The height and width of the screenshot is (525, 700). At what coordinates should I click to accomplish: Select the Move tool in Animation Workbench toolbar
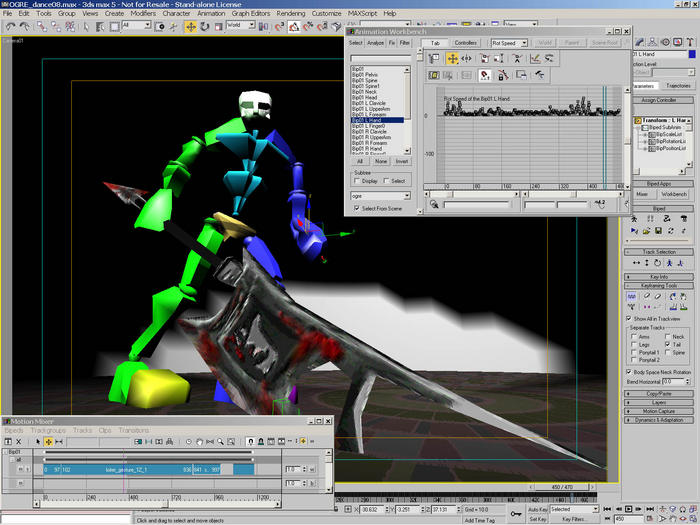click(x=452, y=59)
